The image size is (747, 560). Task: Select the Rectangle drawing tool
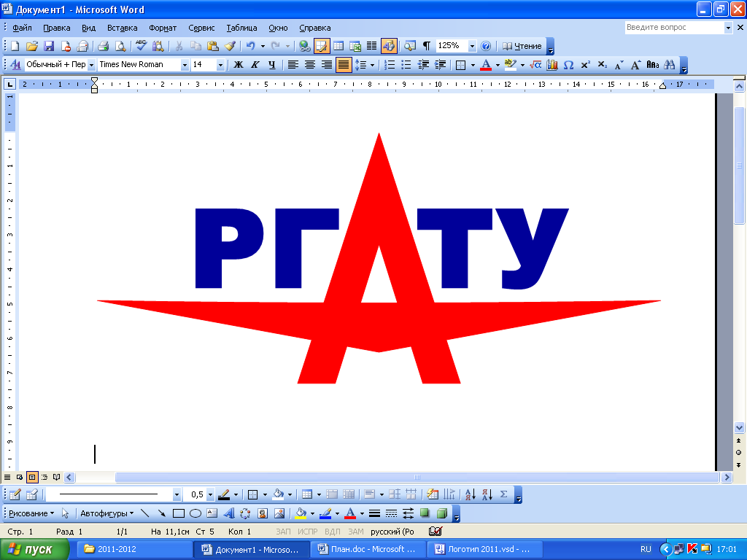click(179, 513)
